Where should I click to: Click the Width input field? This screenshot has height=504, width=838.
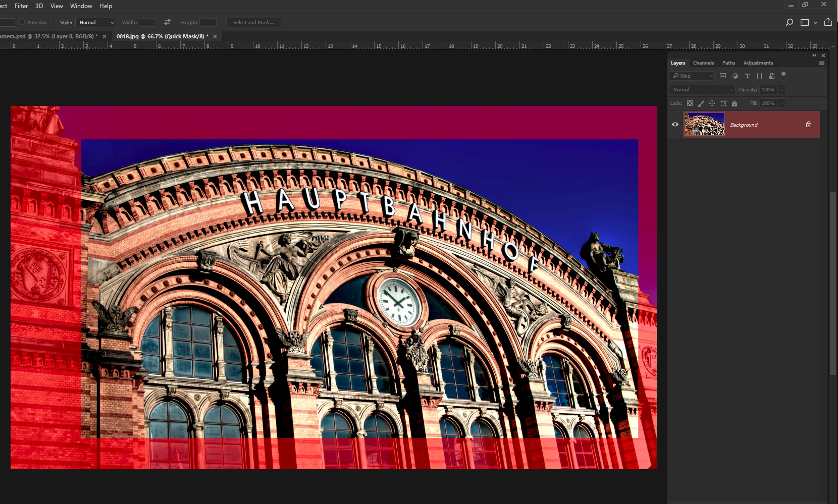tap(147, 22)
